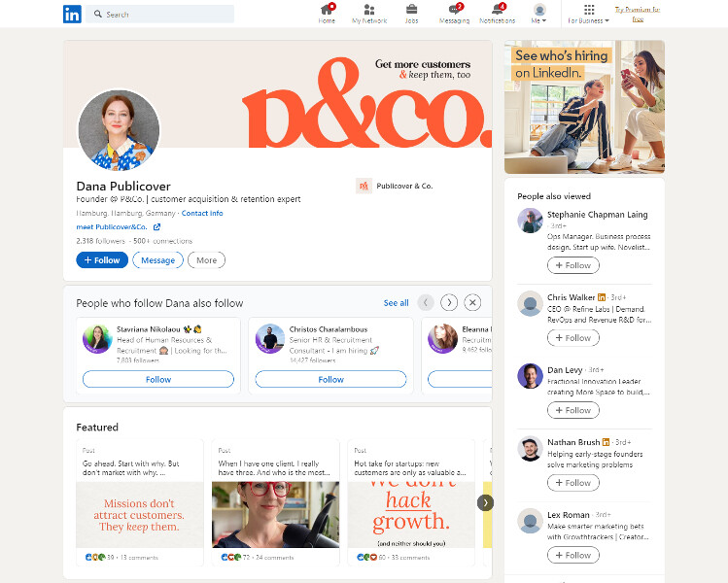Click the search magnifier icon
This screenshot has height=583, width=728.
click(x=98, y=14)
